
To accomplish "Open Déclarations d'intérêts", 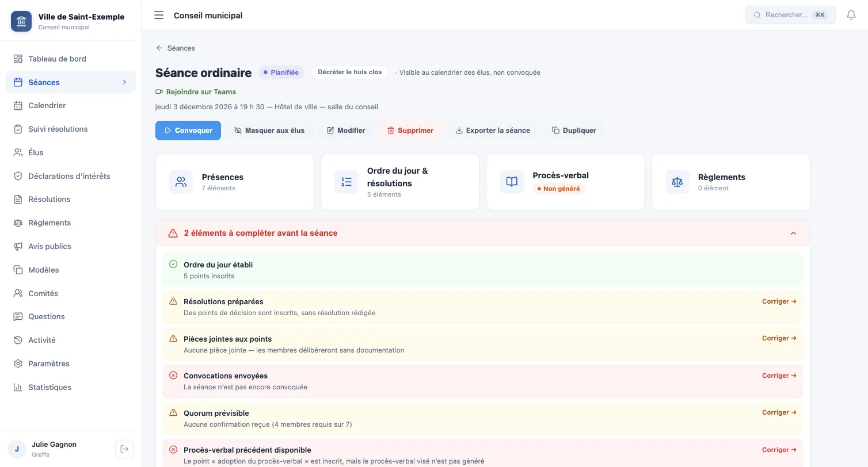I will point(71,176).
